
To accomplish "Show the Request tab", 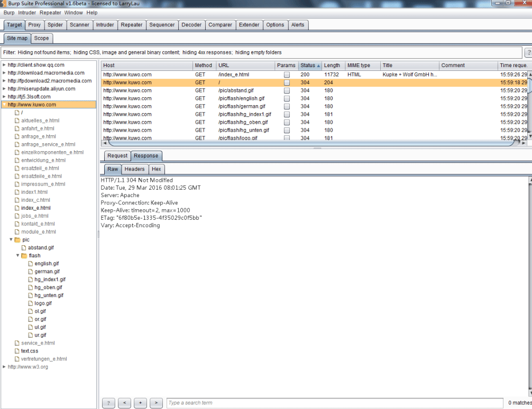I will point(117,156).
